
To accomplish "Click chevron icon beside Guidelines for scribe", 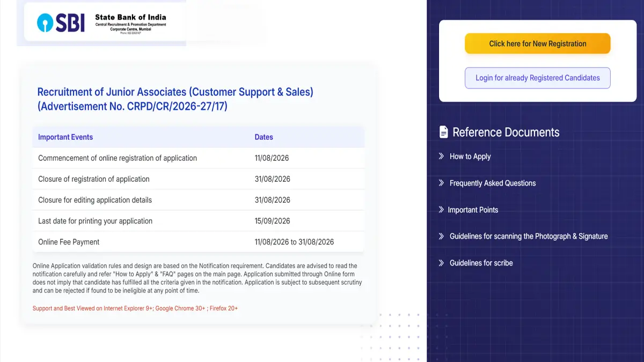I will coord(441,263).
